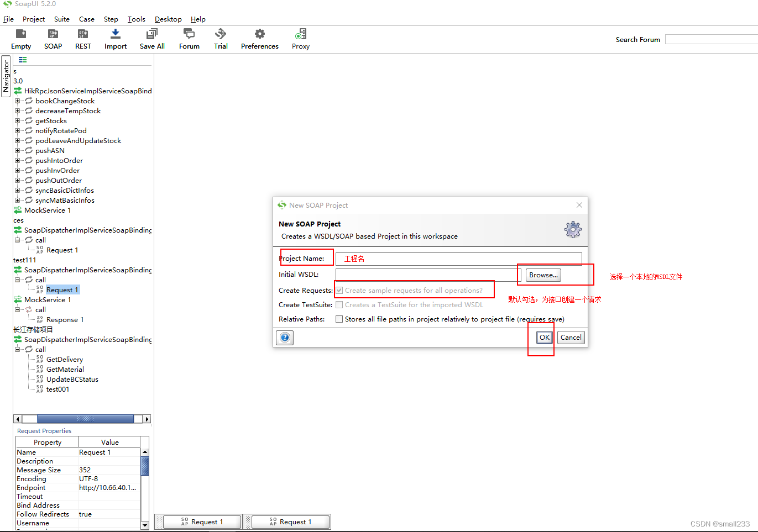The image size is (758, 532).
Task: Open the Tools menu
Action: click(x=137, y=19)
